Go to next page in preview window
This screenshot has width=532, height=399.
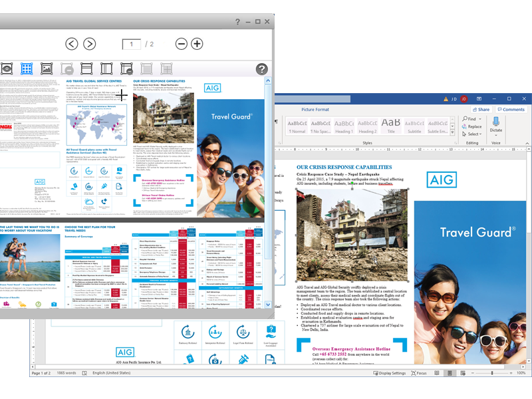pos(90,44)
